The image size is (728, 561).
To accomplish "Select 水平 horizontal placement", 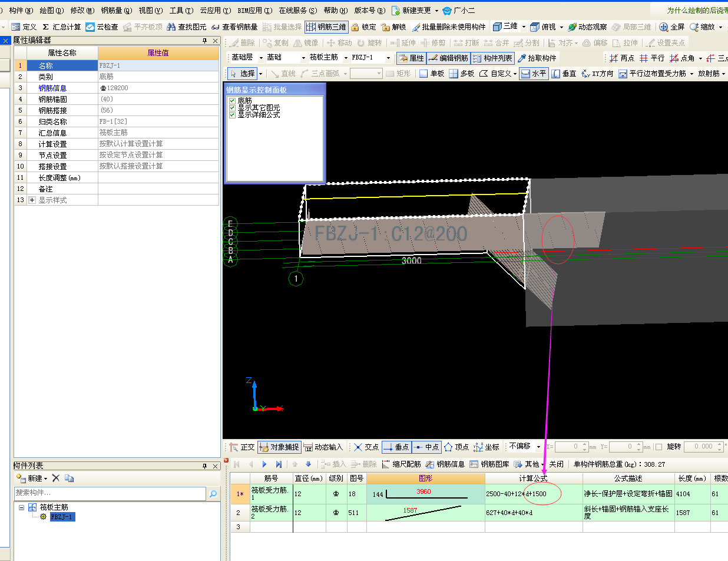I will coord(533,74).
